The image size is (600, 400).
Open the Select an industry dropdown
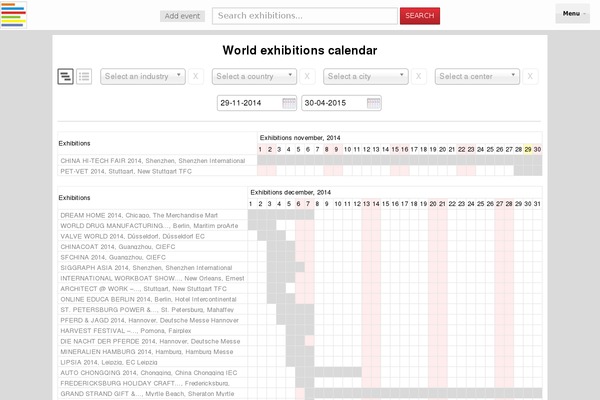pyautogui.click(x=143, y=76)
